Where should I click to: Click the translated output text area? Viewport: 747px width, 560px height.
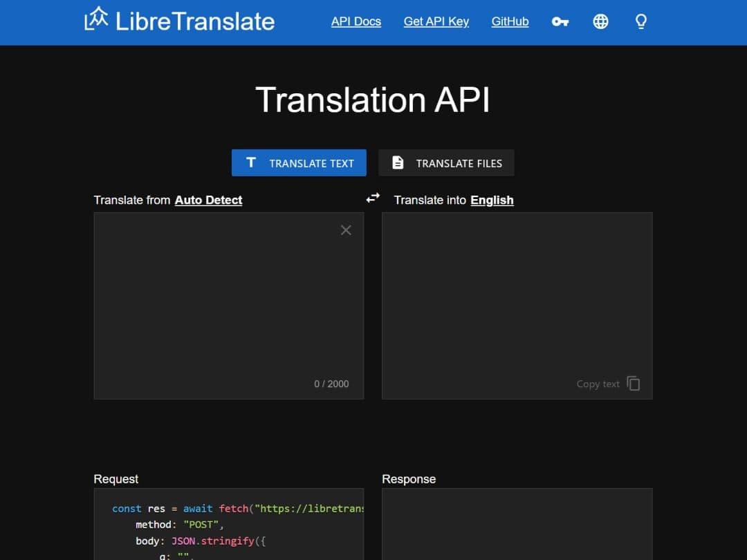[x=517, y=306]
